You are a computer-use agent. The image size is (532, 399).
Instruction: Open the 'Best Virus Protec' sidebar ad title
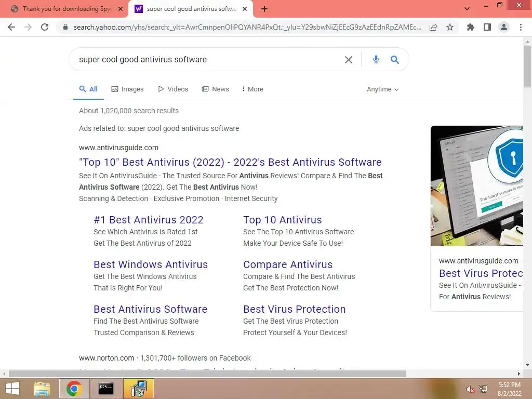(481, 273)
